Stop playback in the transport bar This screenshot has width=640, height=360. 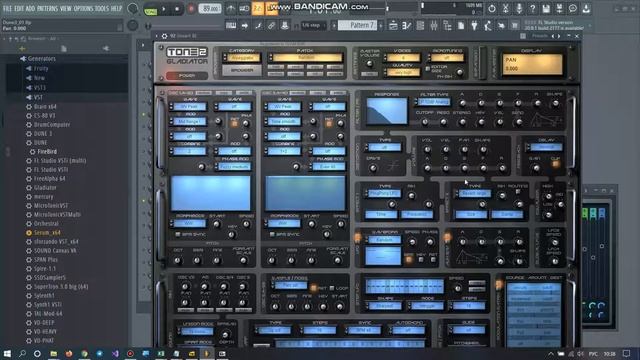point(177,9)
